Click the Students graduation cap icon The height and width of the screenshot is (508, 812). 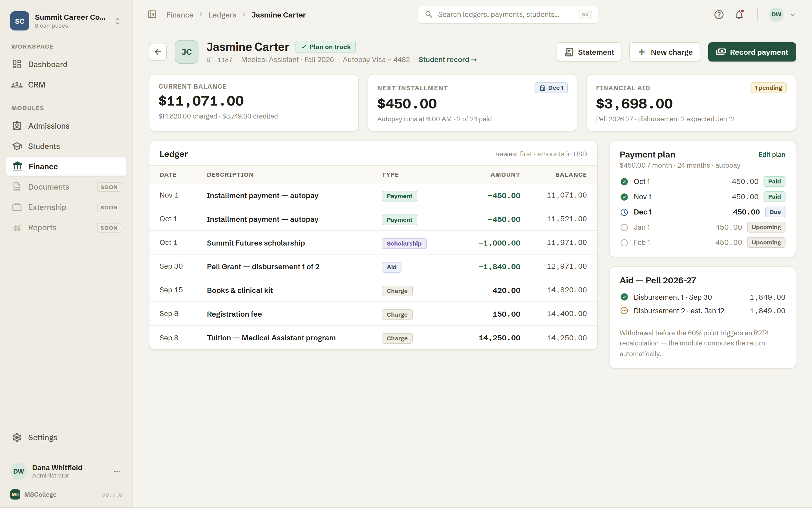point(17,146)
